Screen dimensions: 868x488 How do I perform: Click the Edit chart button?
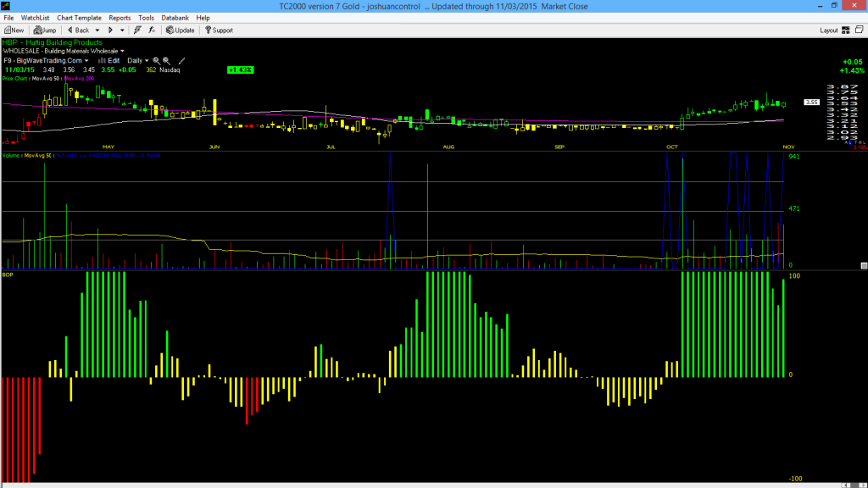click(109, 61)
